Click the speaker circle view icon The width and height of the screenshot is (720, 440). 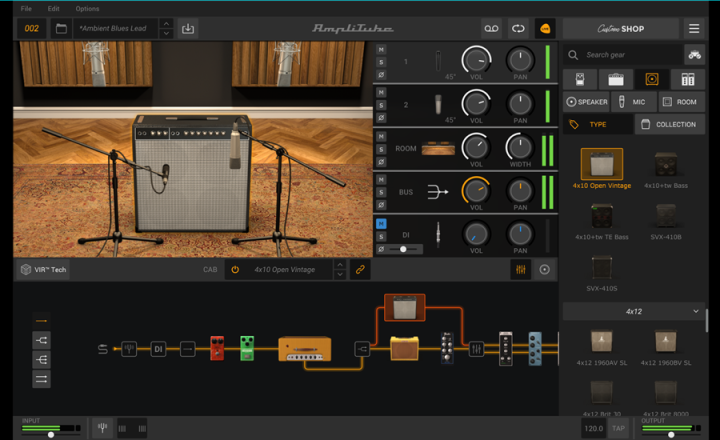click(545, 270)
